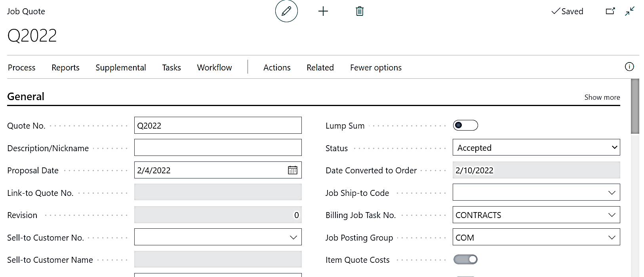Screen dimensions: 644x277
Task: Open the page in a new window
Action: (610, 11)
